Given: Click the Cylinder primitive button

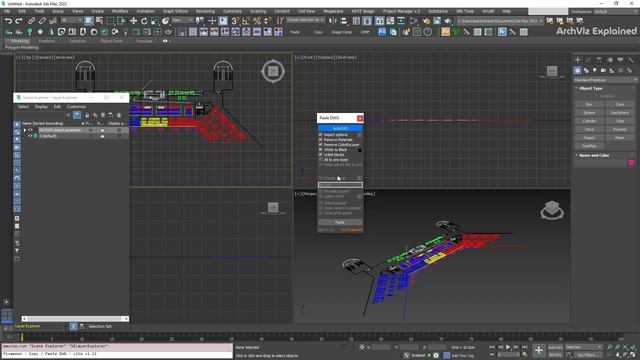Looking at the screenshot, I should pos(589,121).
